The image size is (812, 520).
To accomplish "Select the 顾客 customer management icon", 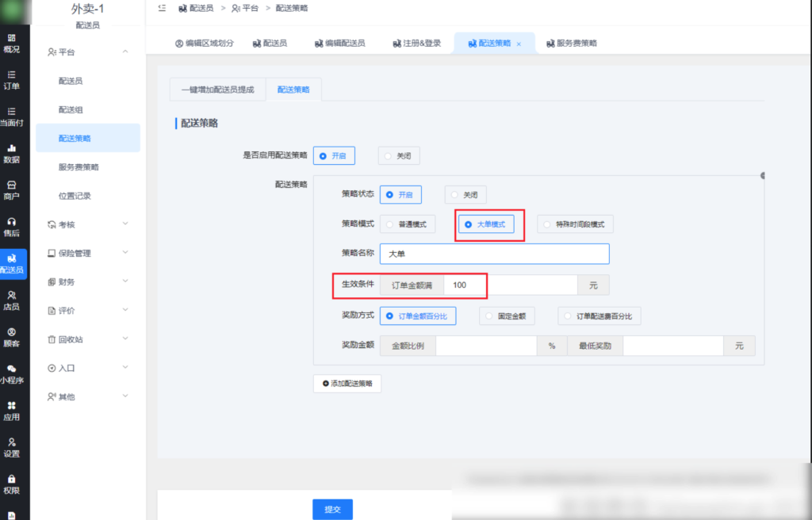I will [13, 335].
